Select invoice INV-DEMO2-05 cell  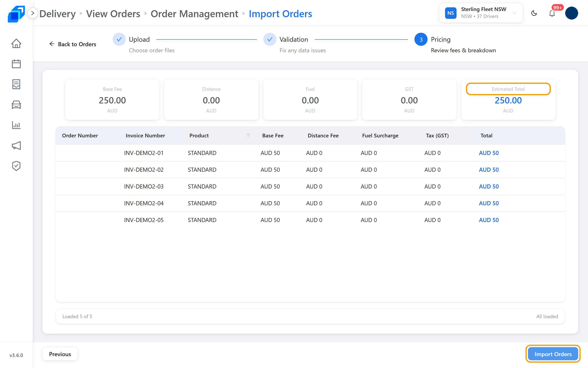pos(144,220)
